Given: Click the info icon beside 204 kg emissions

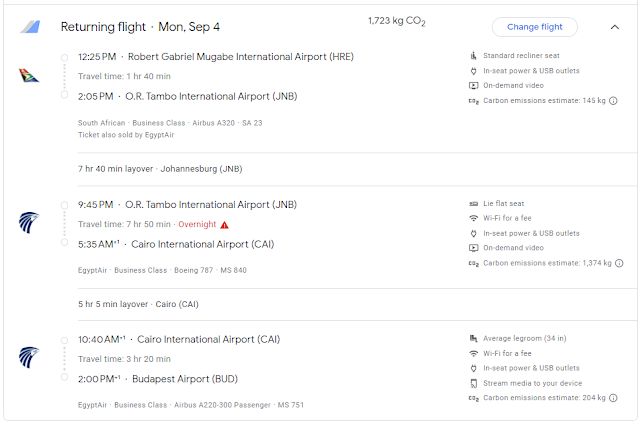Looking at the screenshot, I should (613, 398).
